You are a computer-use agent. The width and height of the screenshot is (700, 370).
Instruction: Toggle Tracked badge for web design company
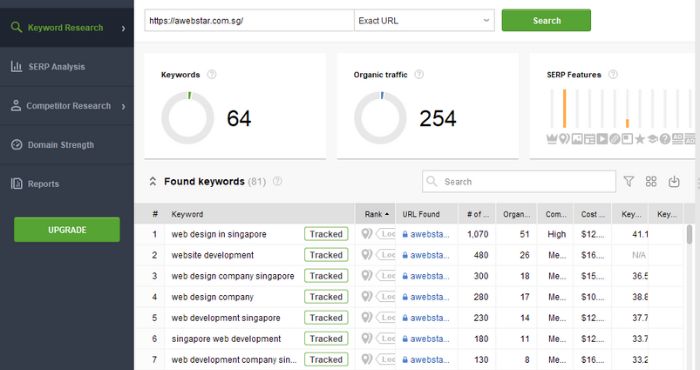pos(326,297)
